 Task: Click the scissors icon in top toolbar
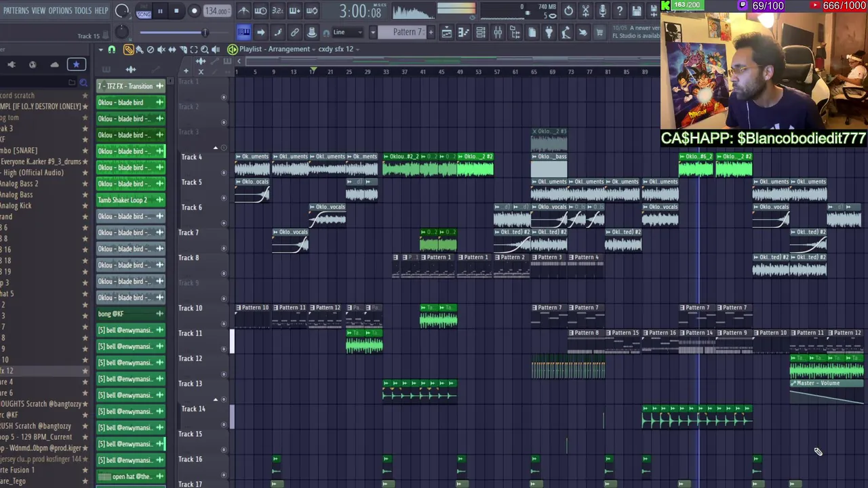[585, 11]
